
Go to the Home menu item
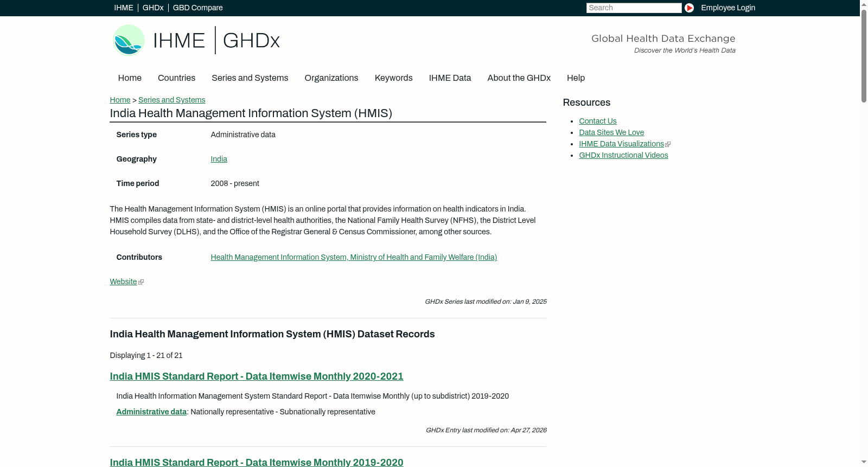pos(130,78)
